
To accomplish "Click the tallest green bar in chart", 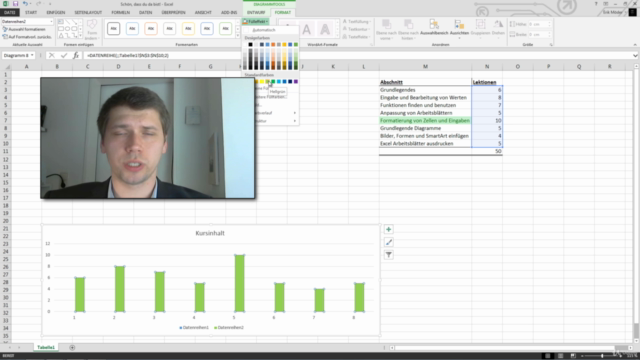I will tap(240, 283).
